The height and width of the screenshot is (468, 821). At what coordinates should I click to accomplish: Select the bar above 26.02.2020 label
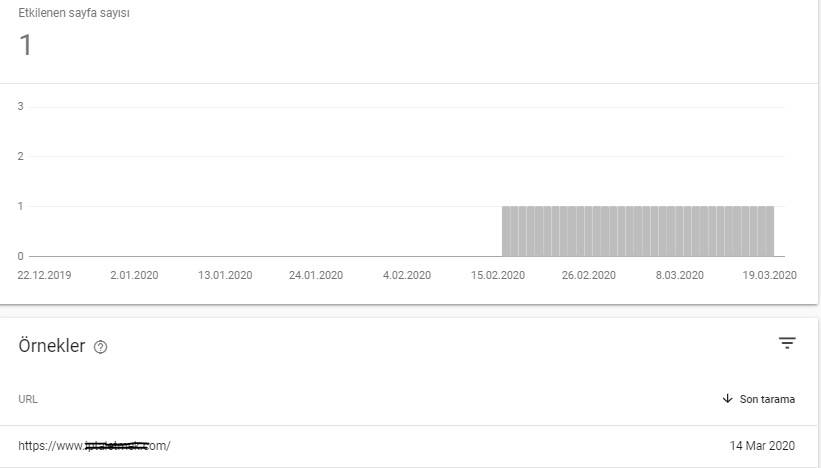(589, 231)
